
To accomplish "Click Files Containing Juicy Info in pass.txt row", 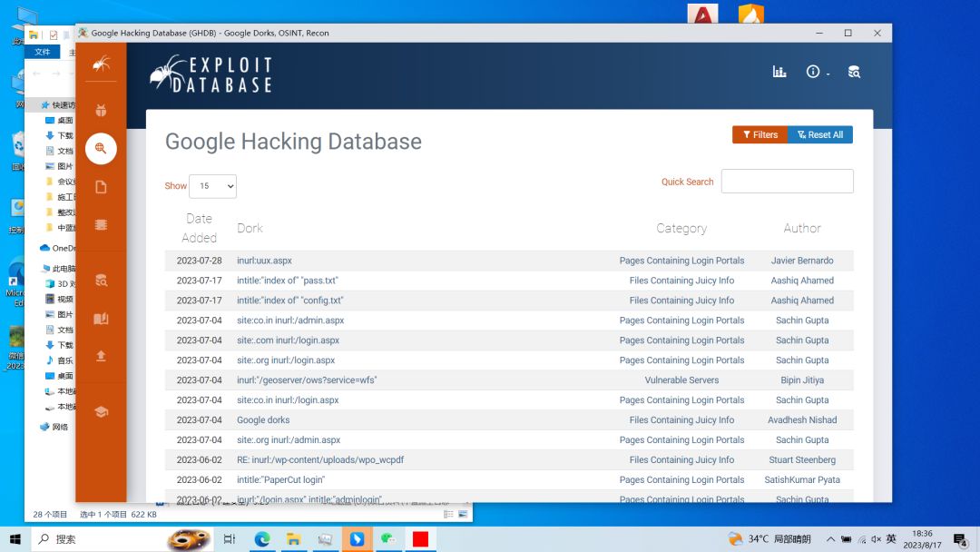I will [681, 281].
